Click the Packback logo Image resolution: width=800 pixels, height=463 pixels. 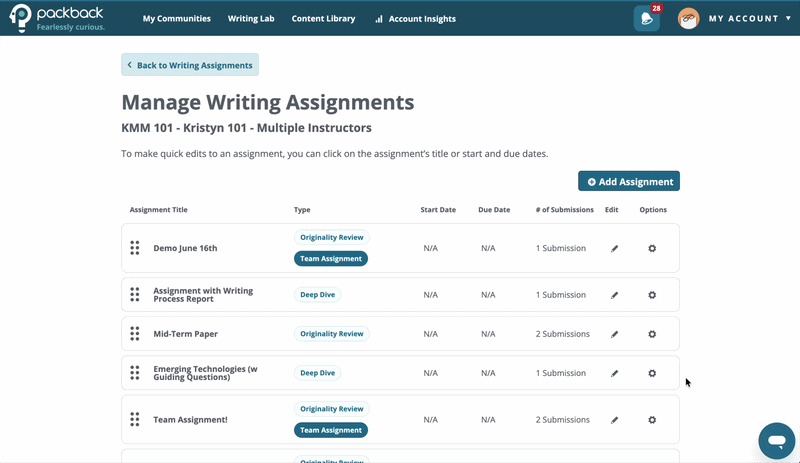57,18
